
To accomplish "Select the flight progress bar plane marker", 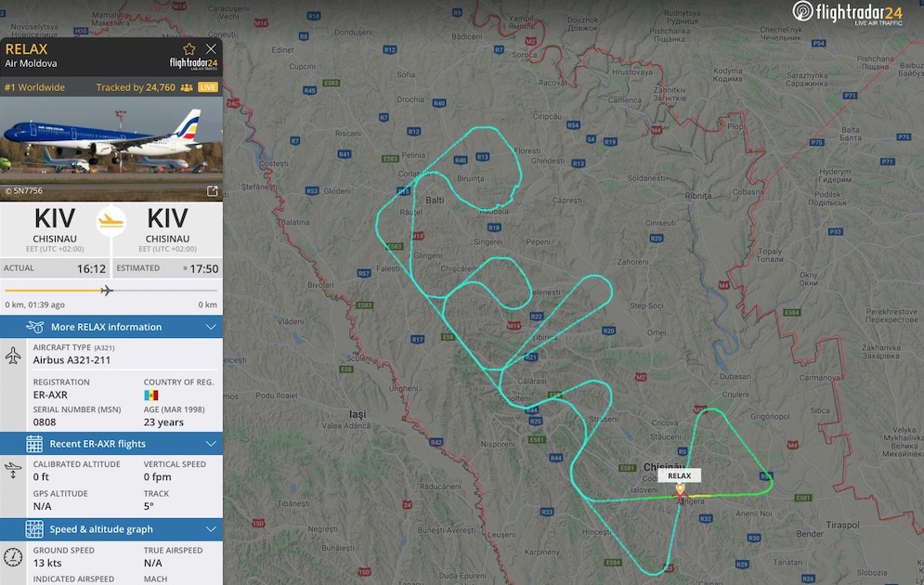I will (107, 291).
